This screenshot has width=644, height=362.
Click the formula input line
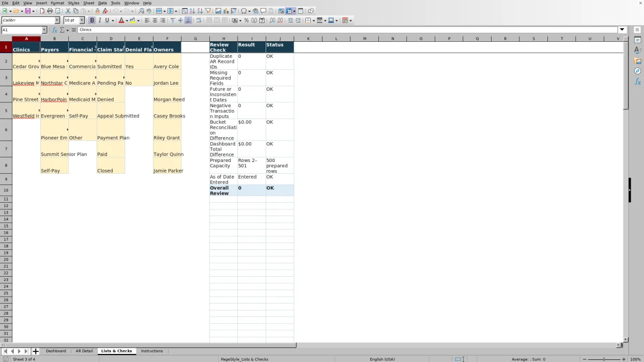tap(348, 30)
